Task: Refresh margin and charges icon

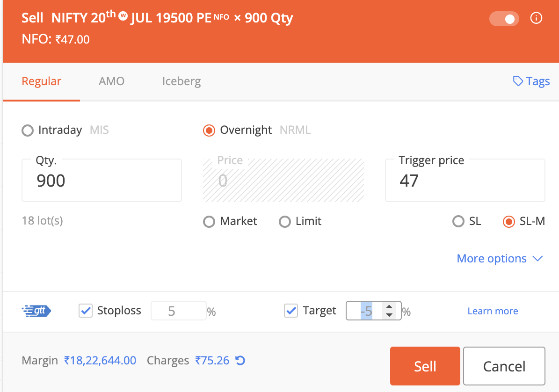Action: pyautogui.click(x=240, y=361)
